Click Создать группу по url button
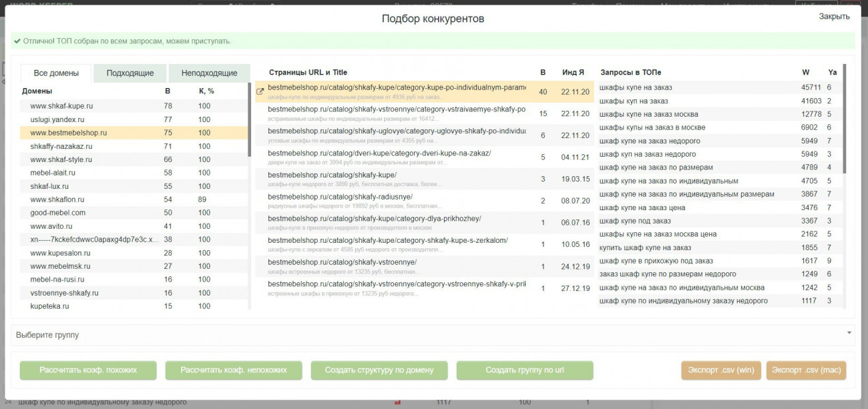This screenshot has height=409, width=868. click(x=525, y=370)
